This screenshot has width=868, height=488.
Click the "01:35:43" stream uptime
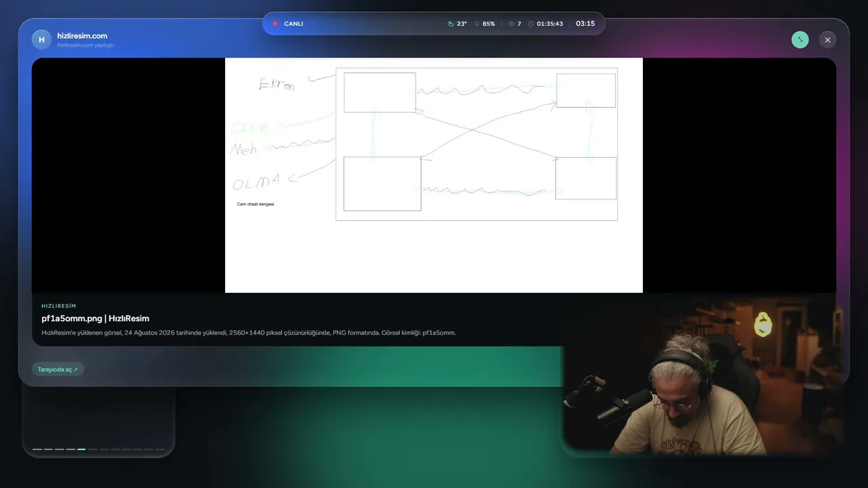[x=550, y=24]
